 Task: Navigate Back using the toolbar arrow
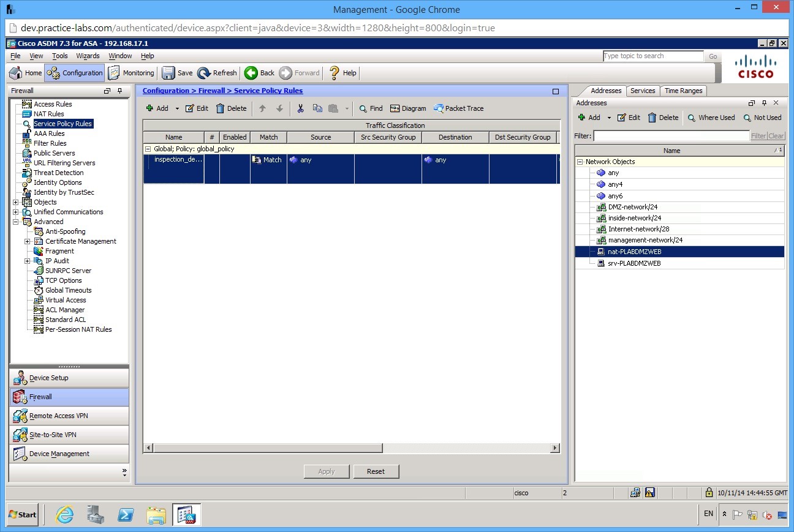[x=259, y=72]
